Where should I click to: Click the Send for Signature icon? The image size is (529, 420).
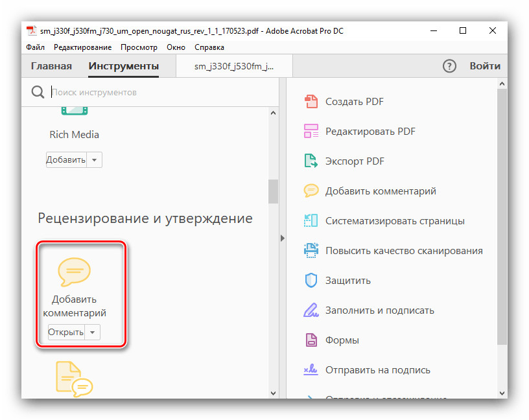tap(311, 370)
